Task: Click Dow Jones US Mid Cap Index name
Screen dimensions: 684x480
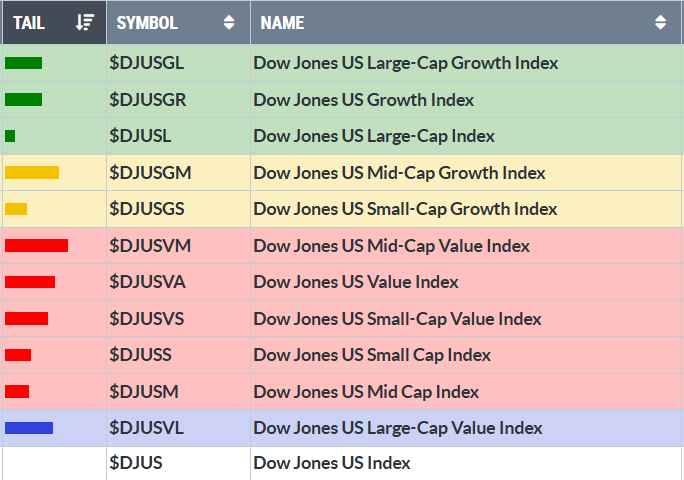Action: point(366,392)
